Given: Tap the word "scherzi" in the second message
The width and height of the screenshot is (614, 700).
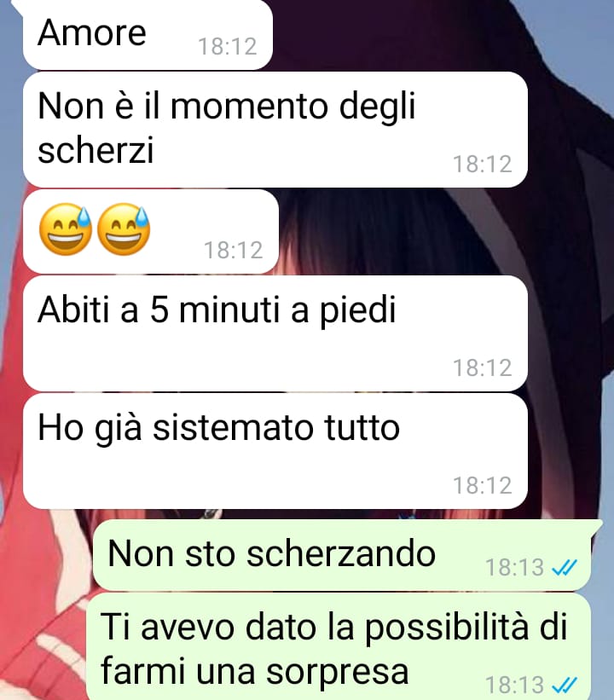Looking at the screenshot, I should click(x=96, y=149).
